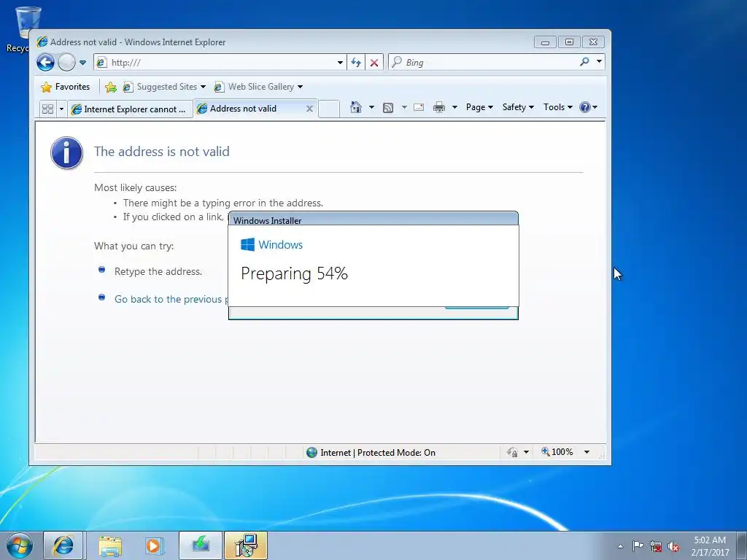Open the Suggested Sites link
Screen dimensions: 747x560
click(x=164, y=87)
